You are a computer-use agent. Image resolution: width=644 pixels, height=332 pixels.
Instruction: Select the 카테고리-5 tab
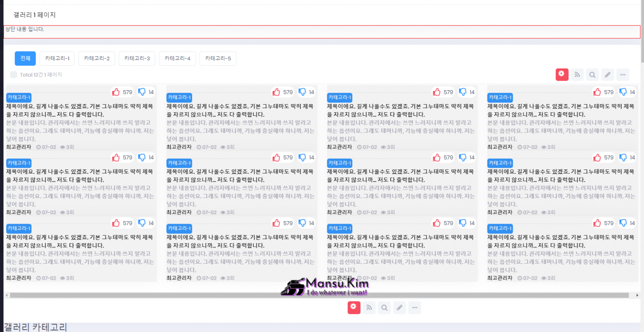tap(218, 58)
